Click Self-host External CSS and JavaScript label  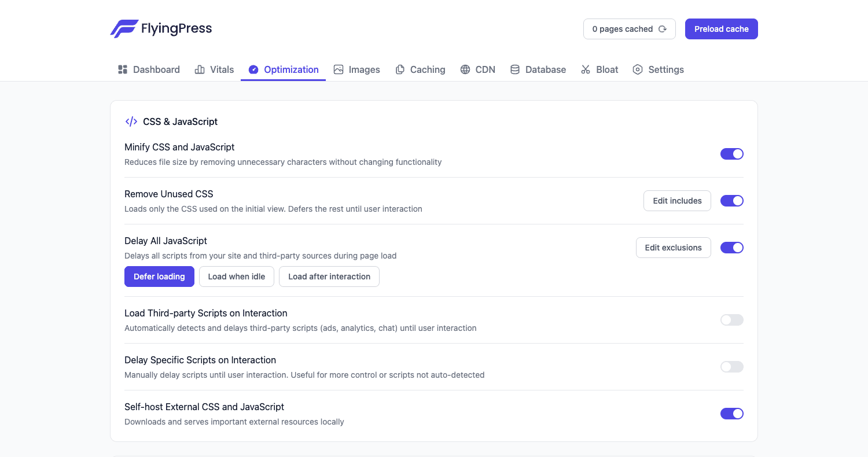(204, 407)
